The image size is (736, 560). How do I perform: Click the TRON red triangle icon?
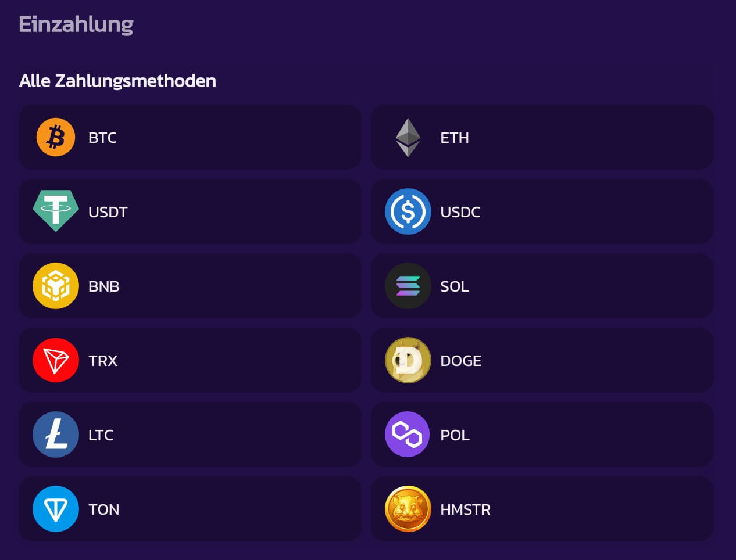[56, 360]
